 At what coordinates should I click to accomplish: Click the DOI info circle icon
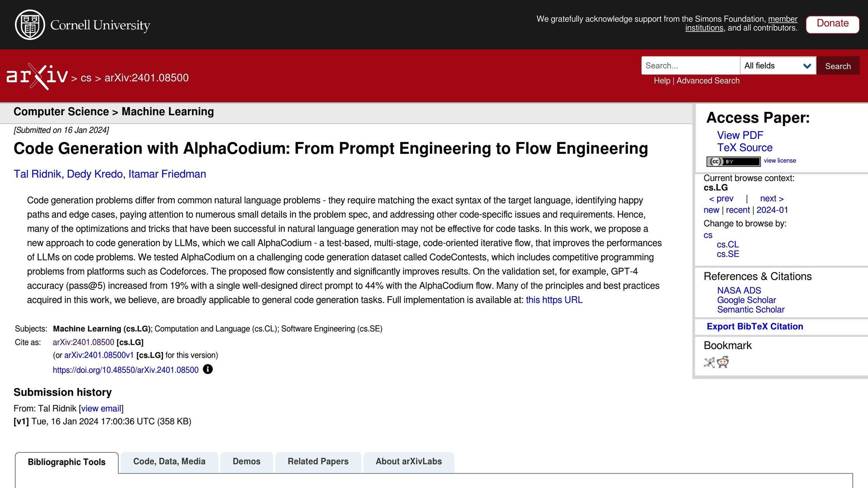[208, 369]
